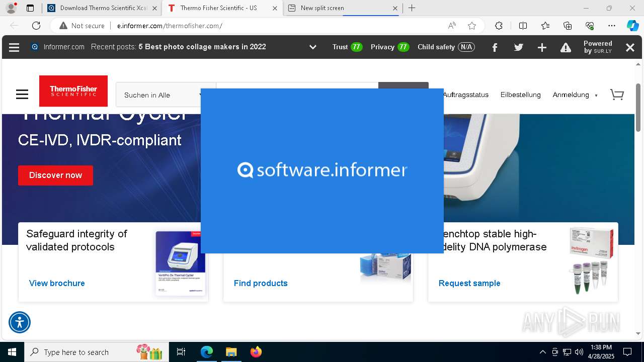
Task: Open Collections icon in Edge toolbar
Action: pos(568,26)
